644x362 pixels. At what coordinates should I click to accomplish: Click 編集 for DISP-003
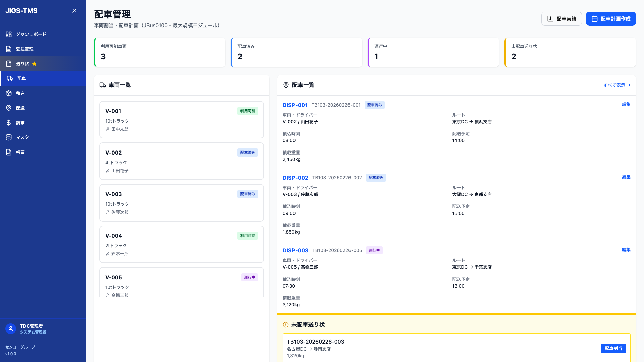(x=626, y=250)
